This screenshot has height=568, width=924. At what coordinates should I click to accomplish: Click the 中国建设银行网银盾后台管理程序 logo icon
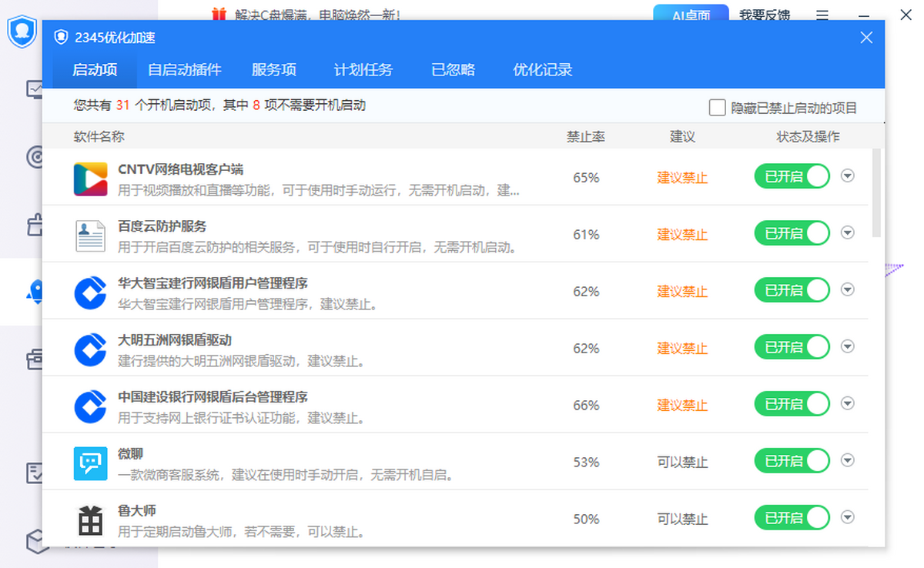coord(90,406)
